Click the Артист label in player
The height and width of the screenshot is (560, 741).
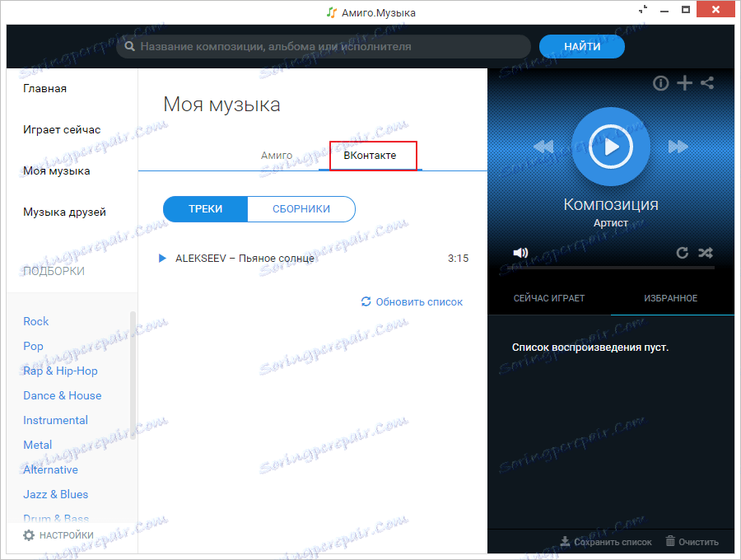tap(611, 223)
